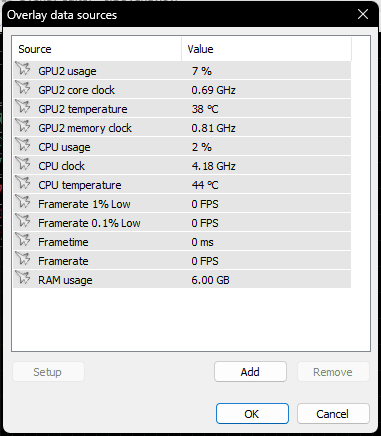
Task: Click the Setup button
Action: (x=48, y=372)
